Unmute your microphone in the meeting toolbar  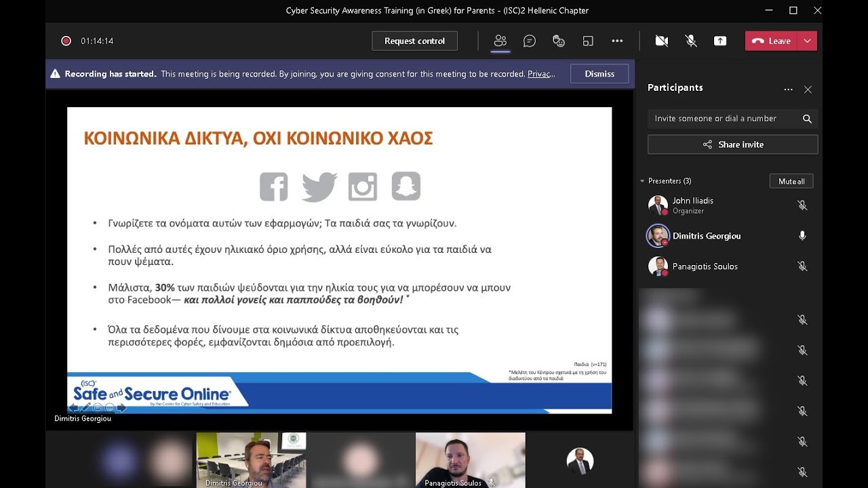point(691,41)
